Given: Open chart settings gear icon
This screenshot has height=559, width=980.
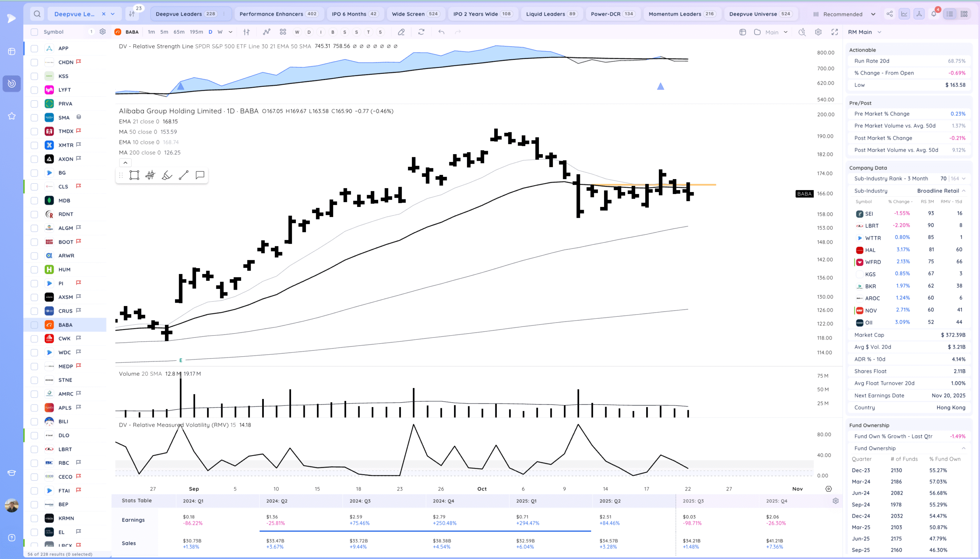Looking at the screenshot, I should 818,32.
